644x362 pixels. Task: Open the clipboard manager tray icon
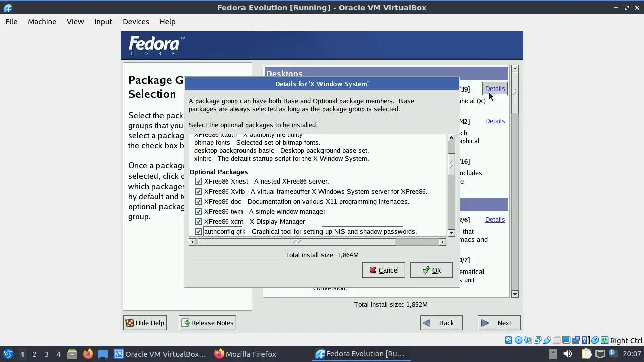coord(586,354)
